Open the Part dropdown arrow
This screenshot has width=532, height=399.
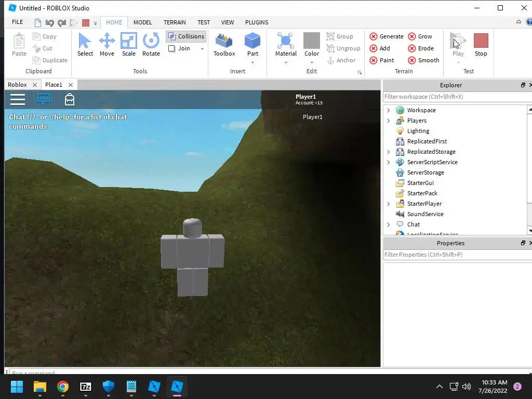(252, 63)
